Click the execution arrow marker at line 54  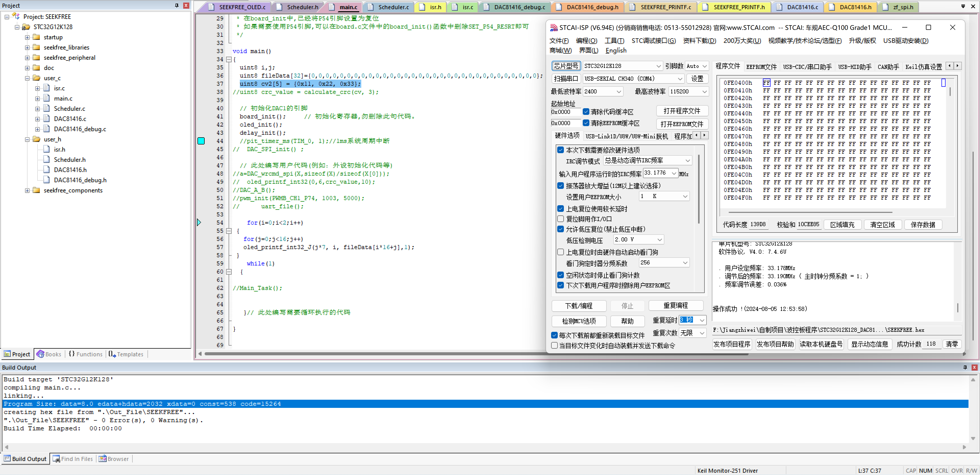tap(199, 222)
